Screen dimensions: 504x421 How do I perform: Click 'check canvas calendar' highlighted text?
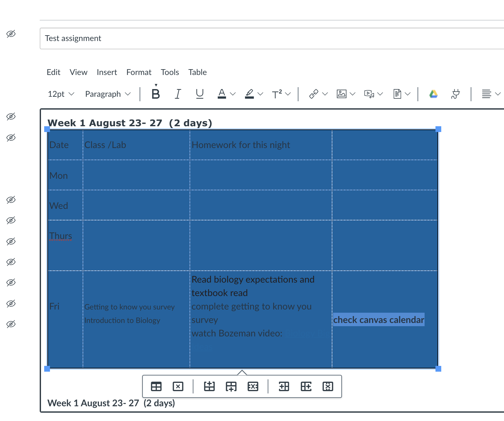pos(378,320)
